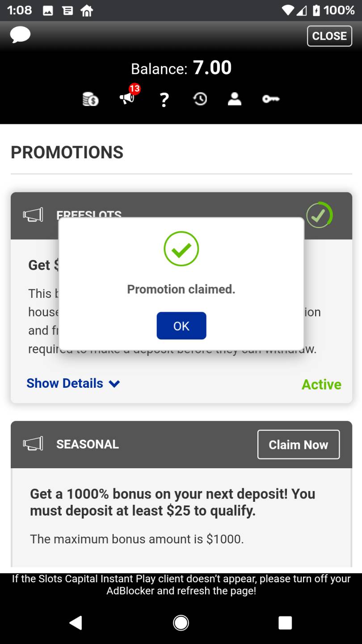Open the cashier coins icon
This screenshot has height=644, width=362.
point(91,99)
